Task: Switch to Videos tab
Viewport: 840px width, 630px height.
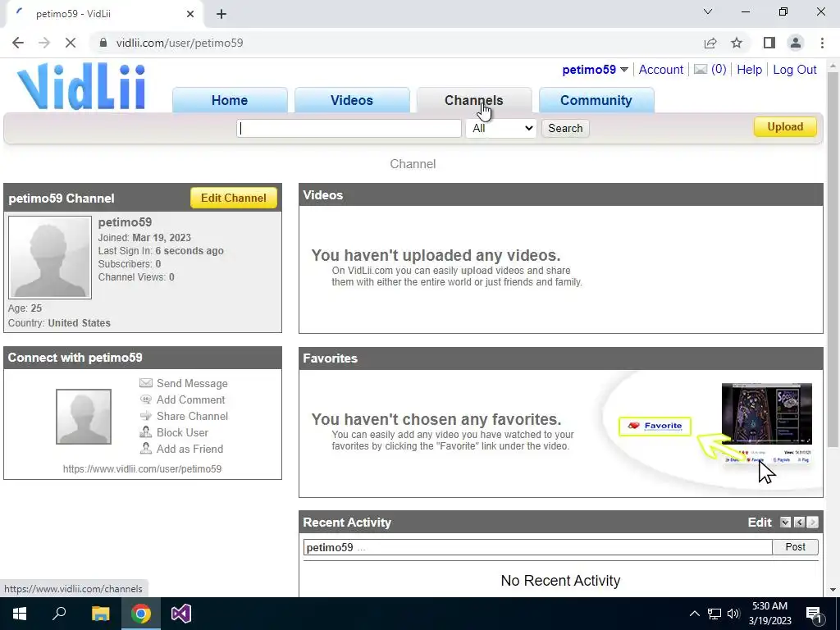Action: 352,100
